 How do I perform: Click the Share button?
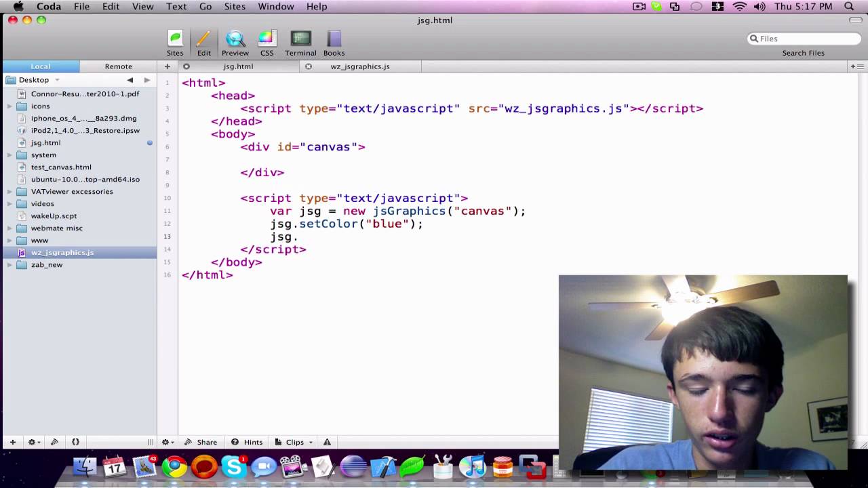tap(201, 442)
